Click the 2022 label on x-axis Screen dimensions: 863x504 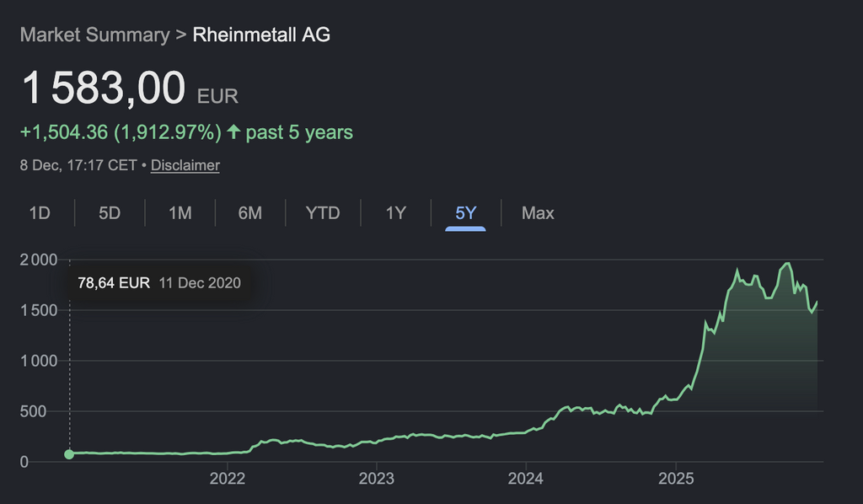[227, 480]
